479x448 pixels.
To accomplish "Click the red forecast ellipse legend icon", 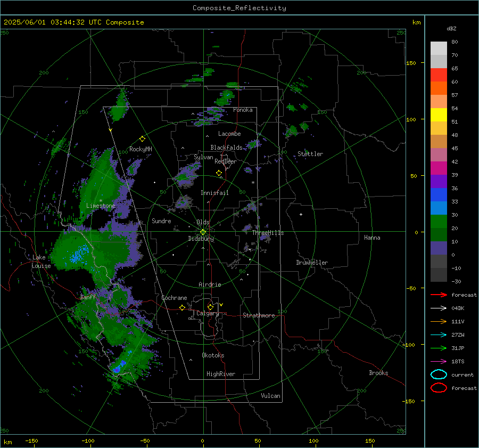I will pos(439,388).
